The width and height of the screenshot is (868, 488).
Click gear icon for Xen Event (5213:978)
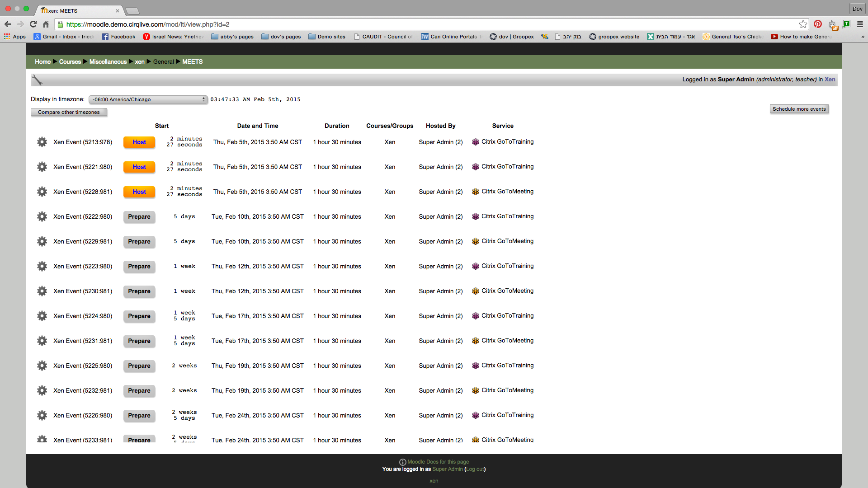(42, 142)
